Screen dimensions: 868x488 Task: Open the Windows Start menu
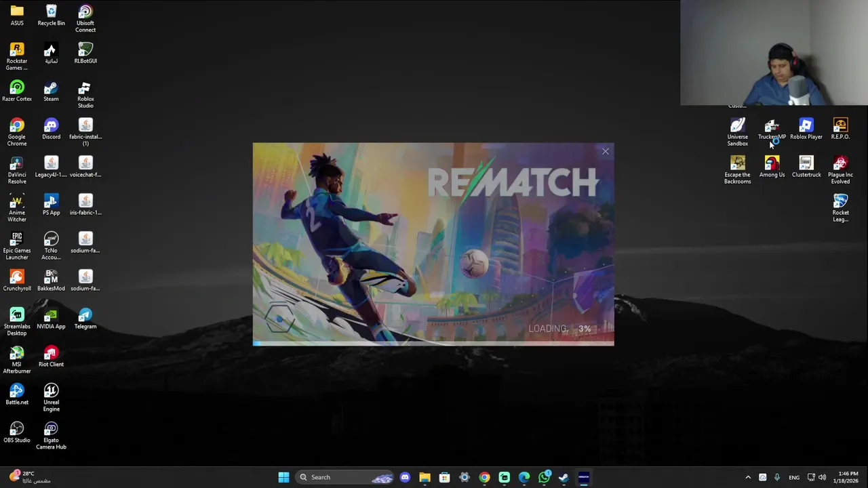pyautogui.click(x=283, y=477)
